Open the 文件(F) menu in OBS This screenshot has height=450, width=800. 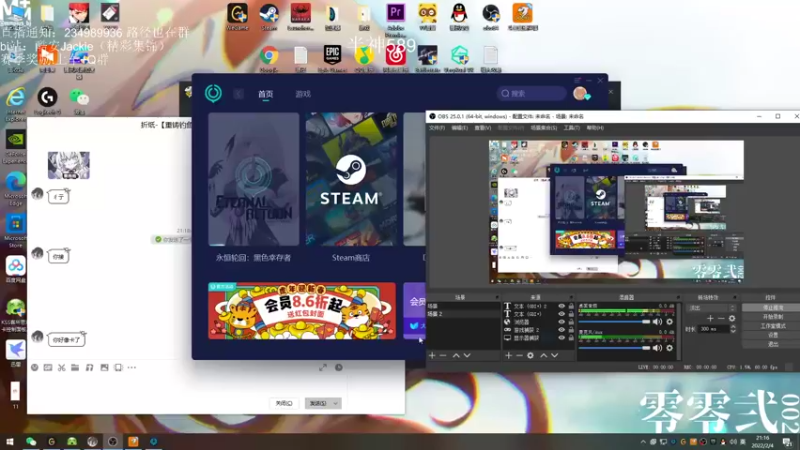[x=437, y=128]
